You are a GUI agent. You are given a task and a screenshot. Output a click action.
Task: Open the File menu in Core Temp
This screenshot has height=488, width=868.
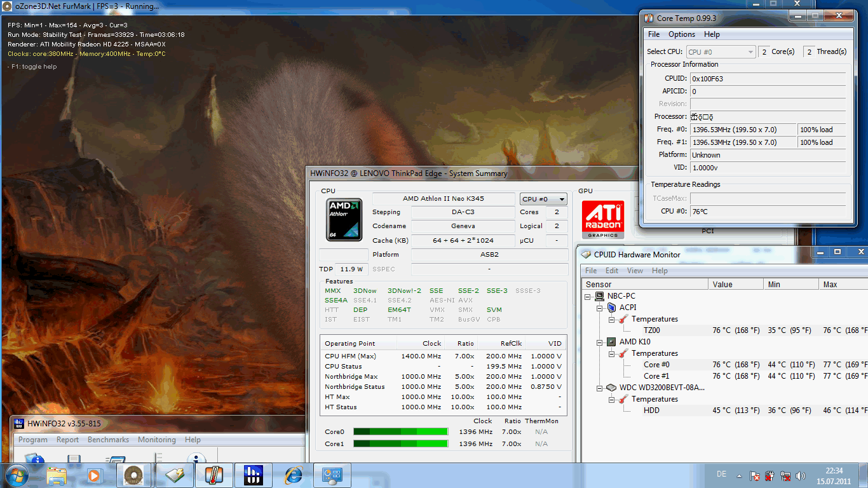(x=654, y=34)
